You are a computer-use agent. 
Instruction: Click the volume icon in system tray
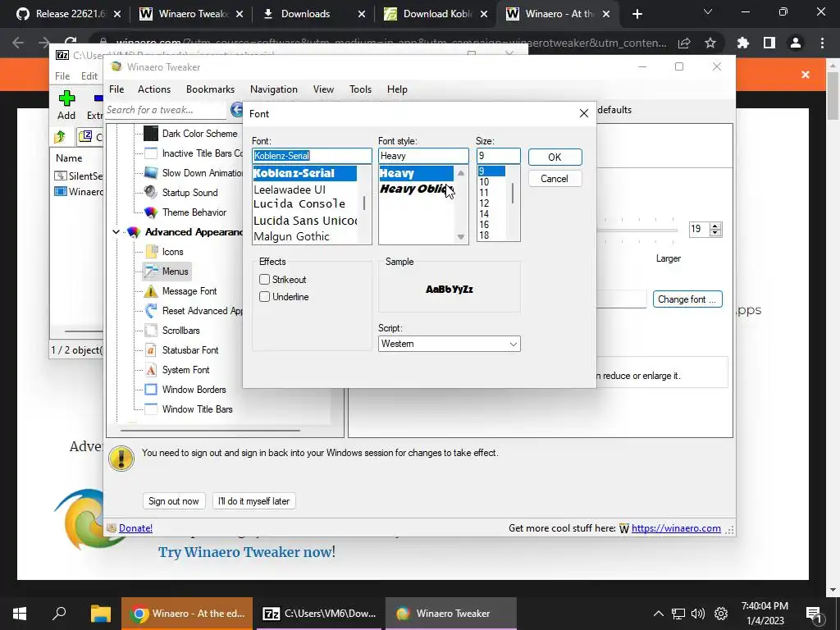point(698,614)
